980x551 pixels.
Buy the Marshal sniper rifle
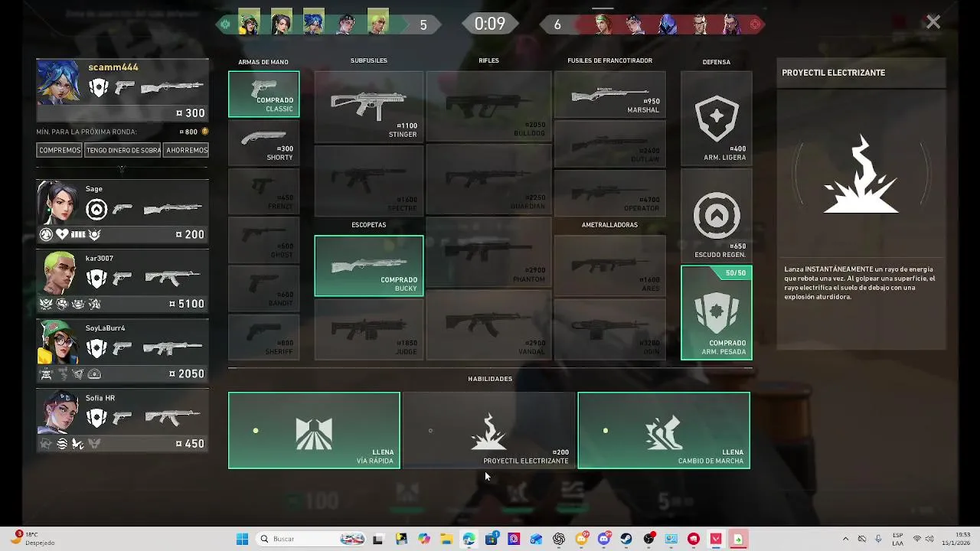pyautogui.click(x=609, y=94)
